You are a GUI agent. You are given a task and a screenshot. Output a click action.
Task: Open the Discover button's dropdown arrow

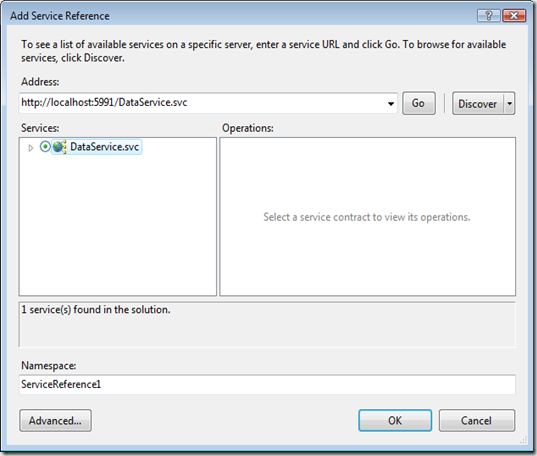pyautogui.click(x=509, y=103)
